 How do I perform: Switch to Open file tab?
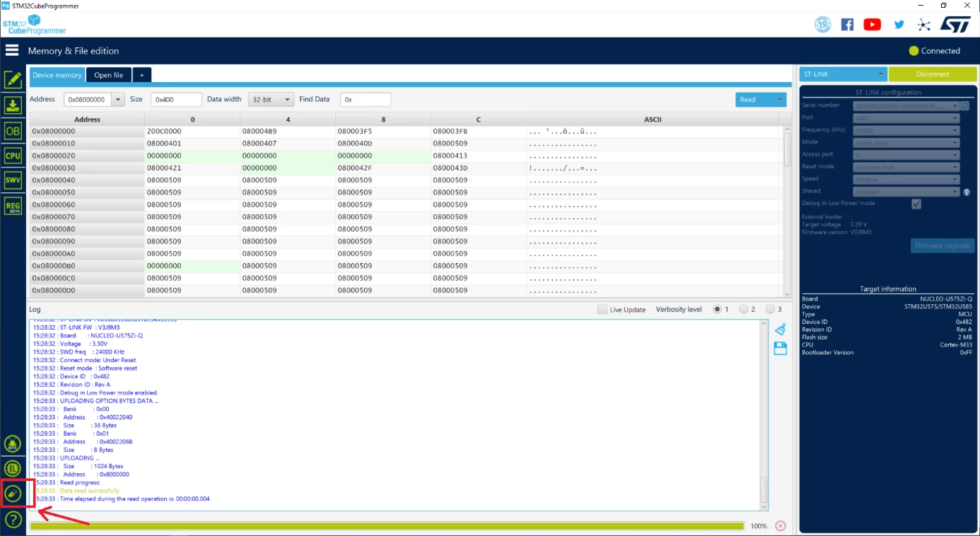tap(109, 75)
